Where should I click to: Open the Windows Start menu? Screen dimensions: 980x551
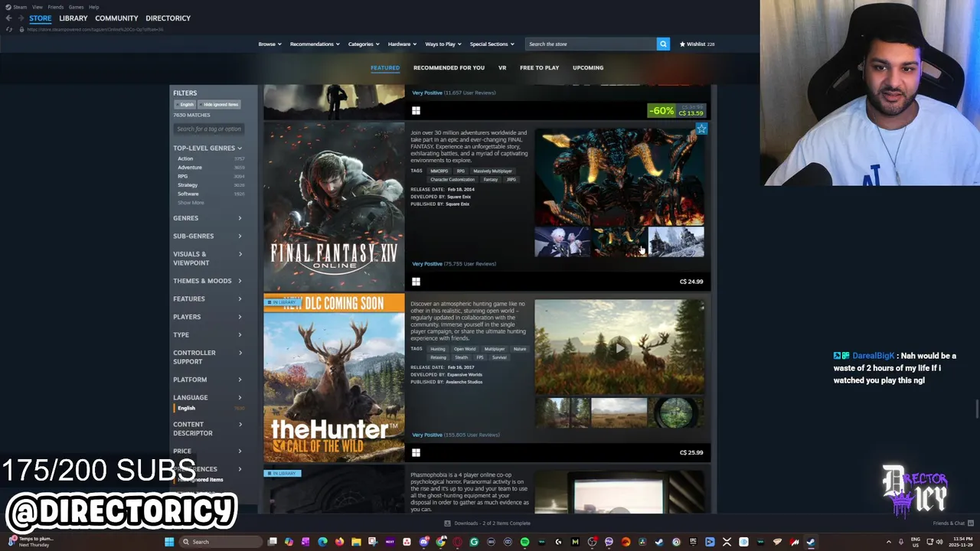(169, 542)
